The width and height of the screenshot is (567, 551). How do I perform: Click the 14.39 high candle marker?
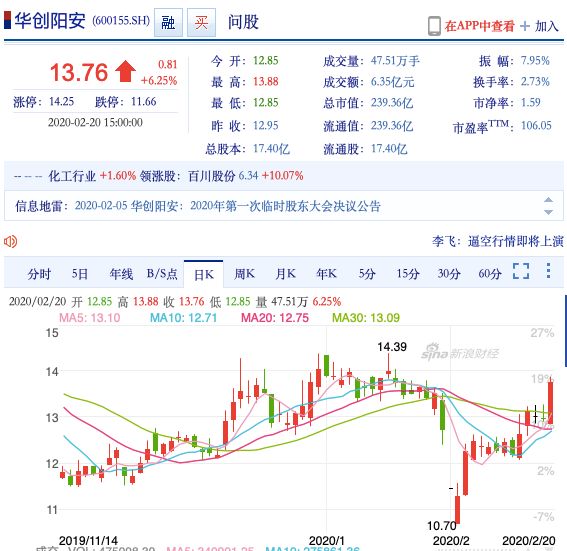[392, 347]
